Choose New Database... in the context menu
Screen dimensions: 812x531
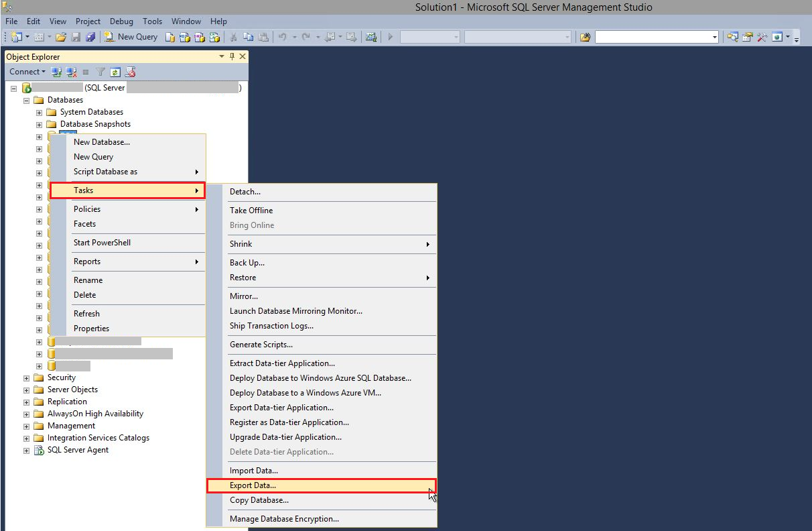pos(127,142)
